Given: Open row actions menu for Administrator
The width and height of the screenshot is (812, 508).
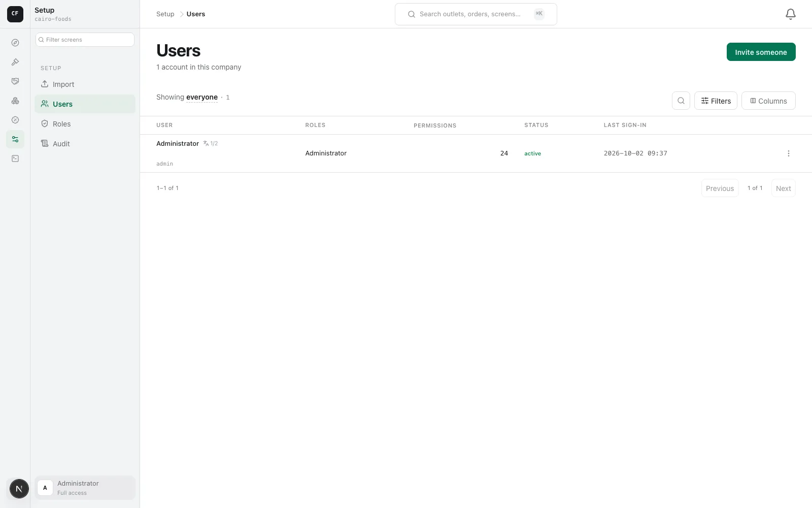Looking at the screenshot, I should pos(788,153).
